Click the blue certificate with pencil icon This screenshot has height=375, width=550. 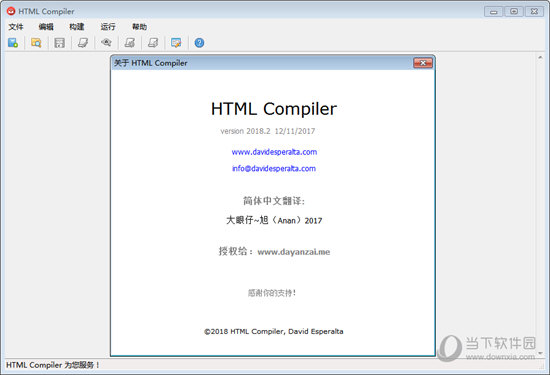pos(176,43)
